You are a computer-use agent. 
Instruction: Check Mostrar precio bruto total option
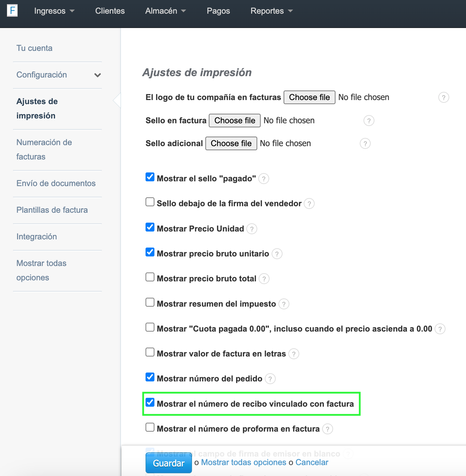pos(150,277)
